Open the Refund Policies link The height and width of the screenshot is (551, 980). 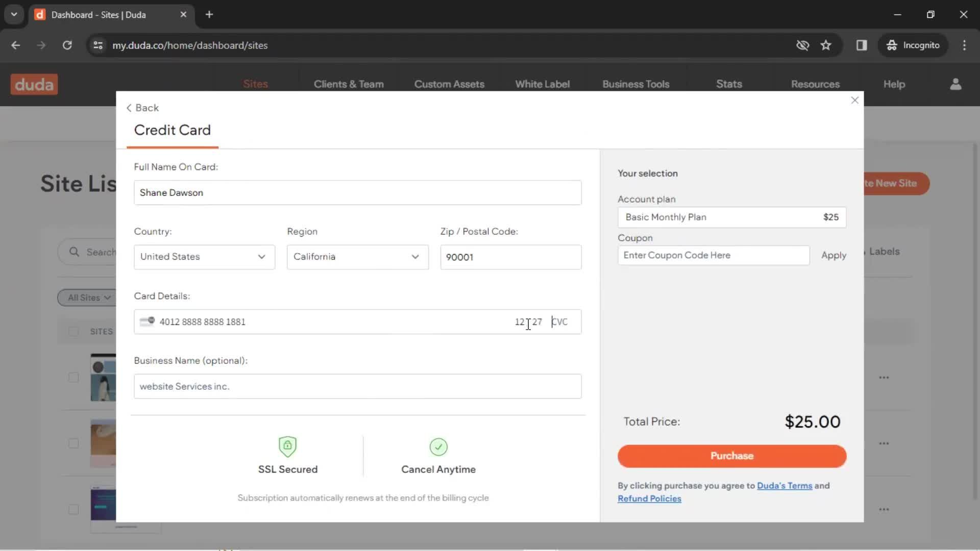click(x=649, y=498)
